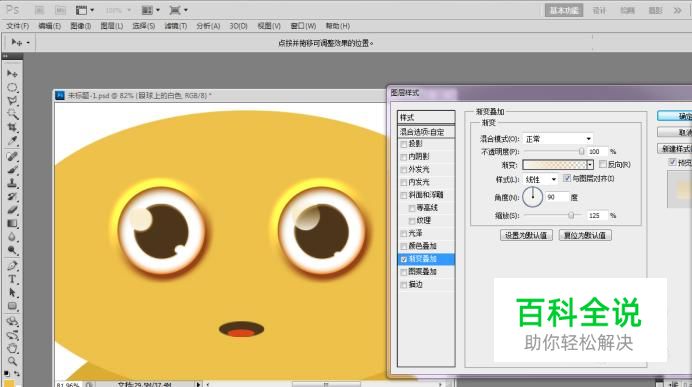Screen dimensions: 692x387
Task: Select the Type tool
Action: tap(12, 279)
